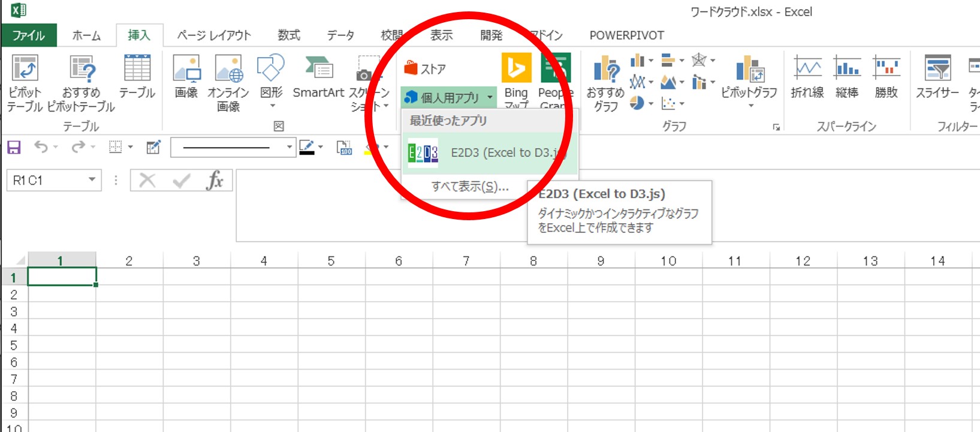Screen dimensions: 980x432
Task: Insert a picture with the 画像 icon
Action: coord(186,68)
